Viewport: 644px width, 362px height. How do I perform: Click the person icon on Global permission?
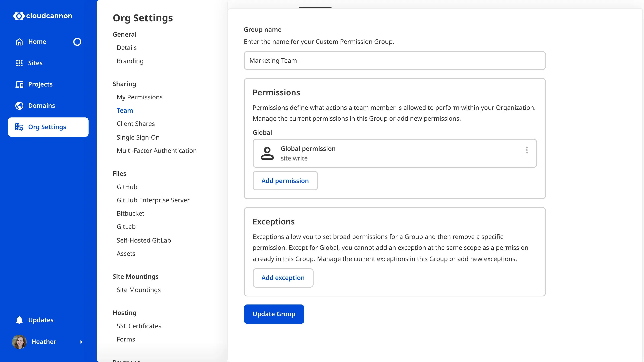267,153
